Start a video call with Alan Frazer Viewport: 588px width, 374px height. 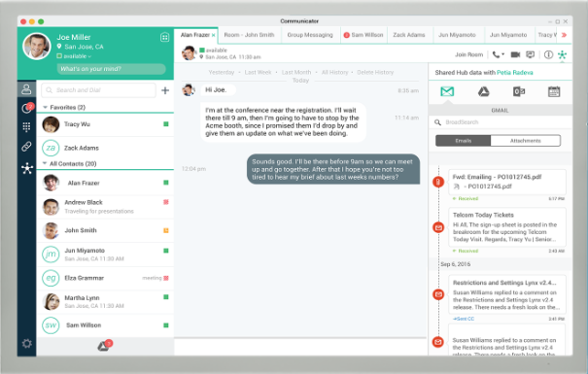[x=516, y=54]
